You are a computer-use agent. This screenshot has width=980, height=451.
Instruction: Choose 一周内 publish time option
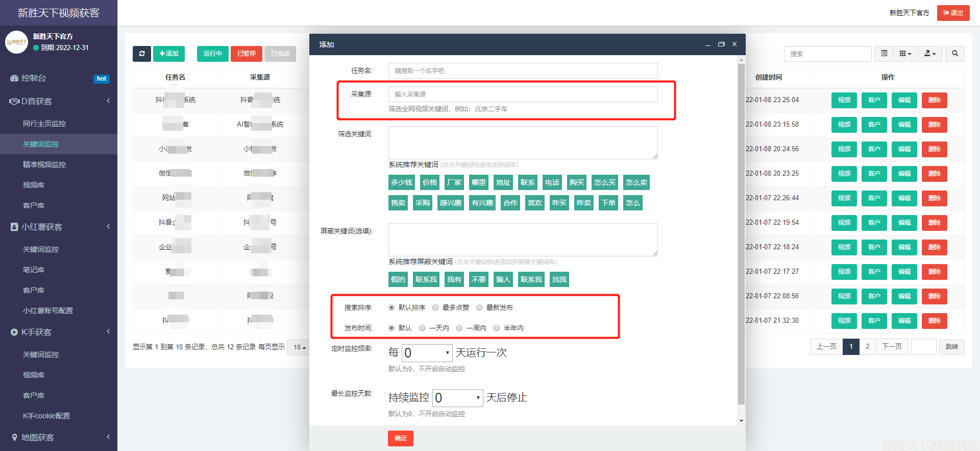coord(459,328)
